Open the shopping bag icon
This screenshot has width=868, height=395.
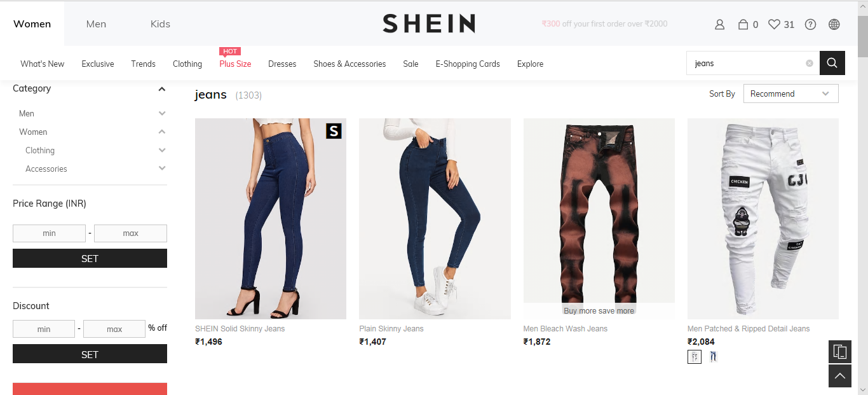tap(743, 25)
